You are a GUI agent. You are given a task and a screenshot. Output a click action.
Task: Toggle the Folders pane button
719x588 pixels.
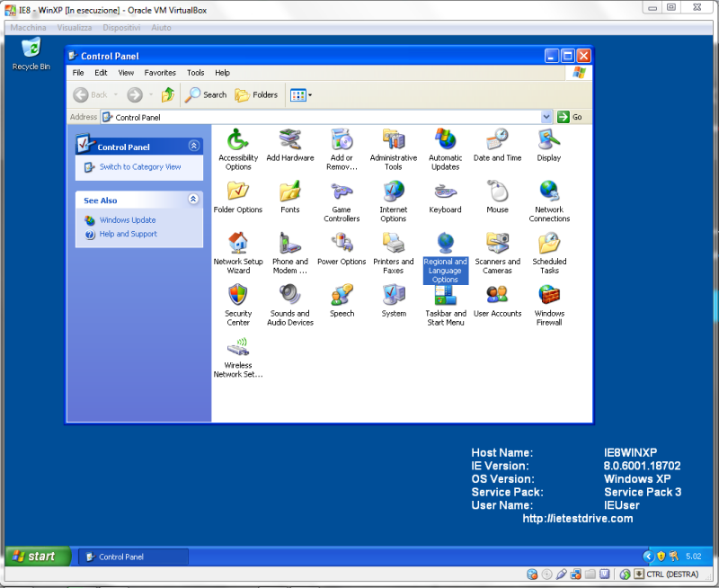click(x=257, y=95)
